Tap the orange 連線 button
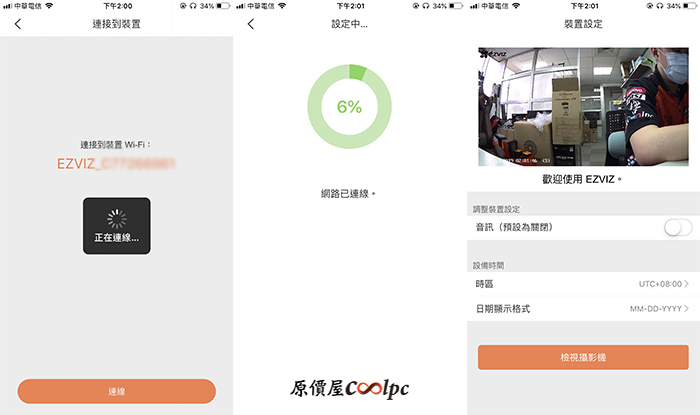 pos(117,391)
